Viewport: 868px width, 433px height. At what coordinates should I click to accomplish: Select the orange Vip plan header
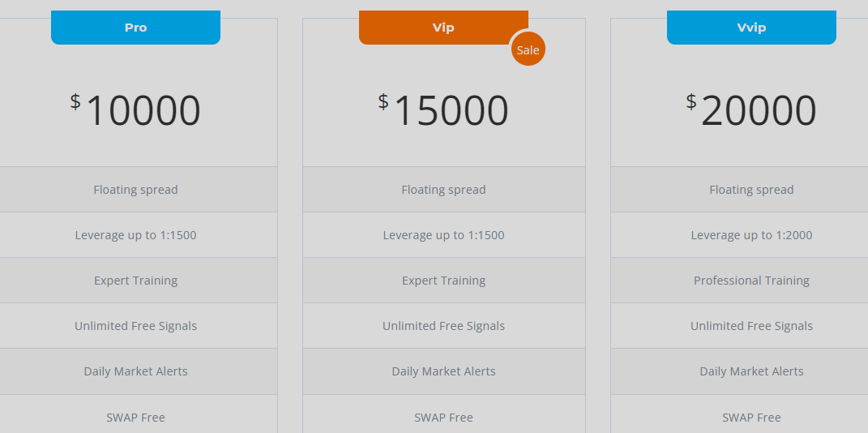(443, 27)
